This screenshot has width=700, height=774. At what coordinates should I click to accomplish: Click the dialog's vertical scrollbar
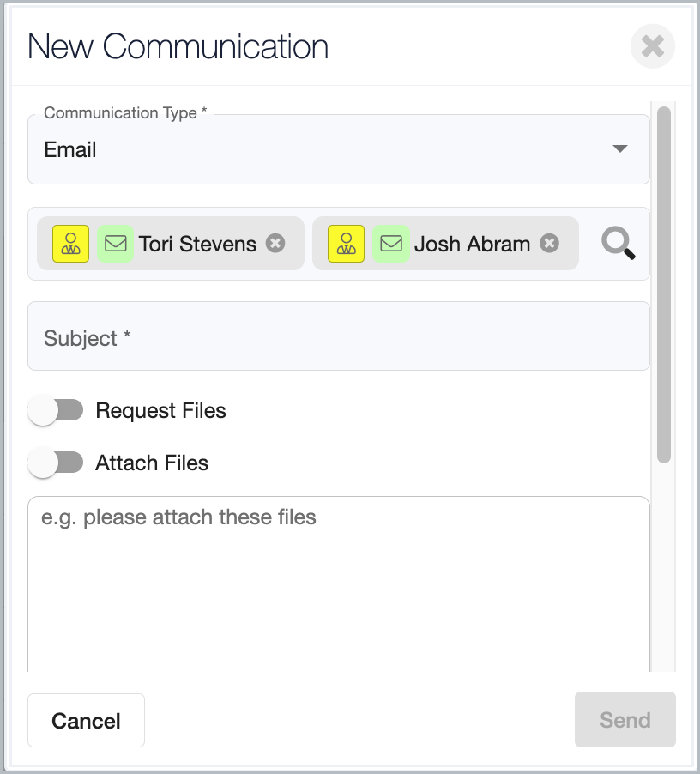click(x=664, y=285)
